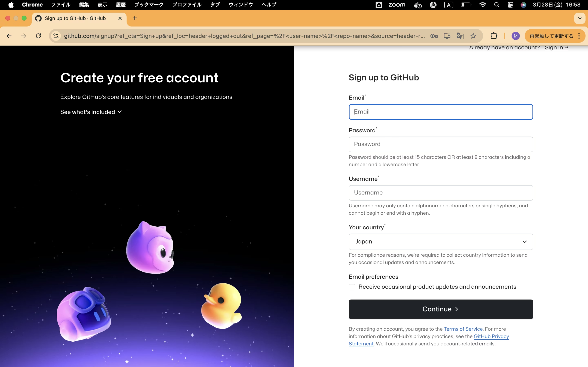Reload the GitHub signup page

[x=38, y=36]
